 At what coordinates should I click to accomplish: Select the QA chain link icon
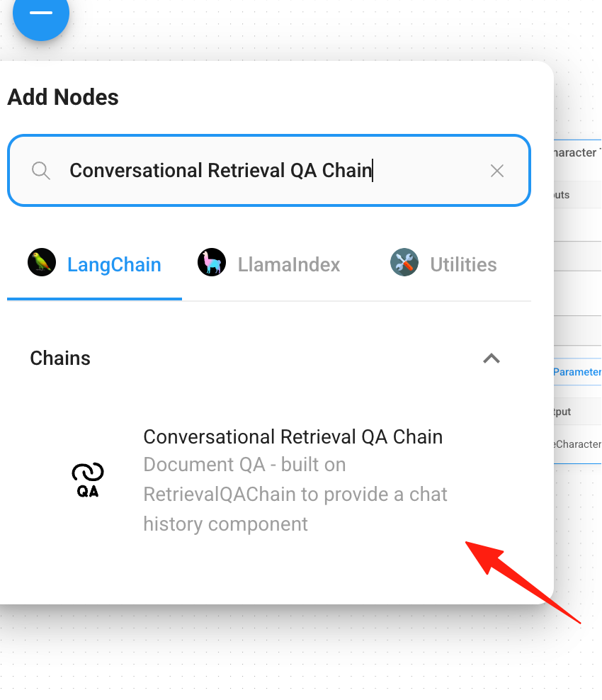point(87,480)
